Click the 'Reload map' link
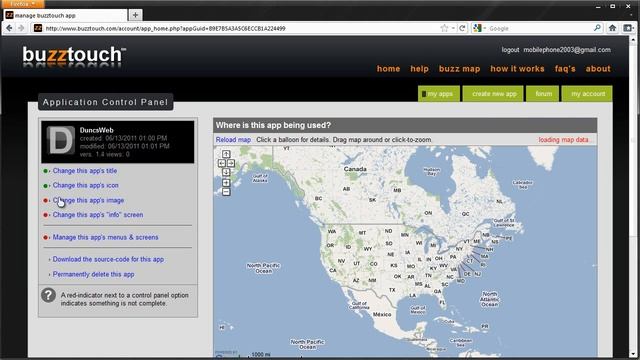 (233, 140)
